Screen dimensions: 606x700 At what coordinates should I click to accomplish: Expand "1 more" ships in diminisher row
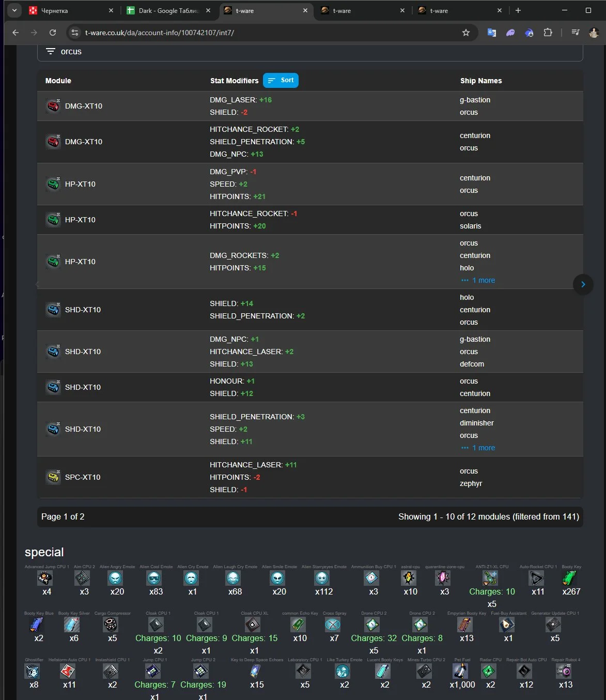click(483, 448)
